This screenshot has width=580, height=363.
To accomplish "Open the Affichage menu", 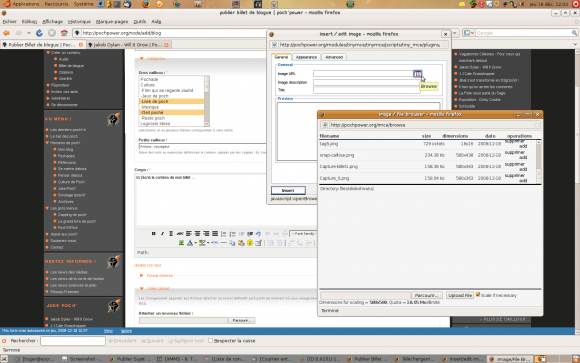I will point(53,21).
